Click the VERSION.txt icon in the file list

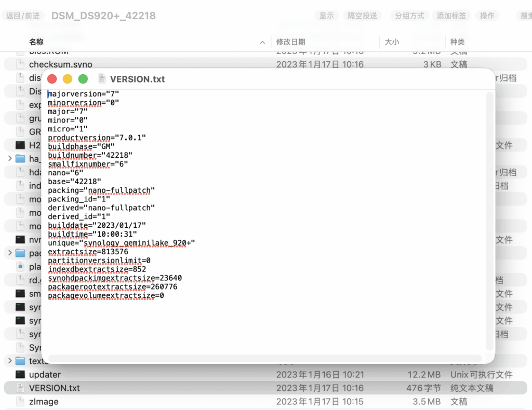click(20, 388)
